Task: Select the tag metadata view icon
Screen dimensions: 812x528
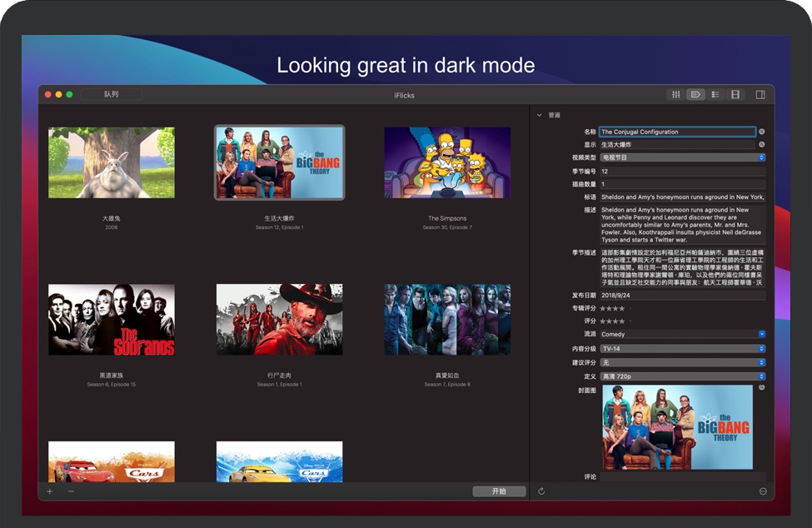Action: pyautogui.click(x=695, y=95)
